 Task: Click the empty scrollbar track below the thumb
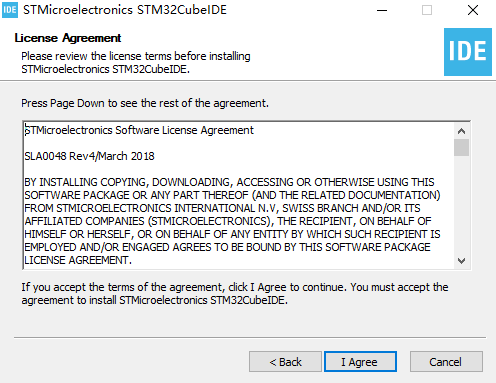tap(461, 204)
